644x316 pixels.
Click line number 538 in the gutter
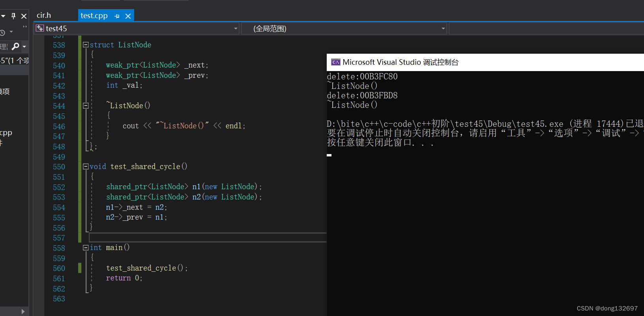click(59, 45)
